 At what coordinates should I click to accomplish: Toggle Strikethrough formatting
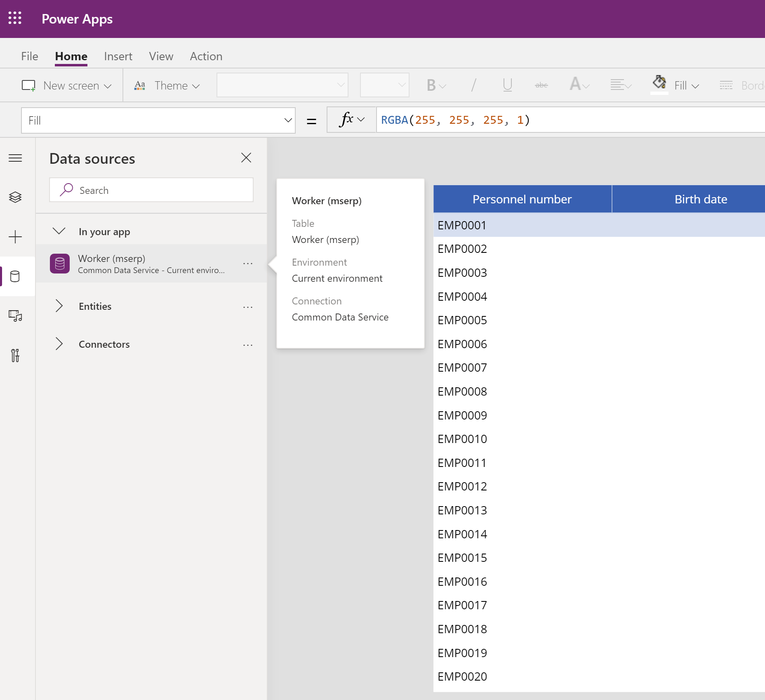coord(541,85)
